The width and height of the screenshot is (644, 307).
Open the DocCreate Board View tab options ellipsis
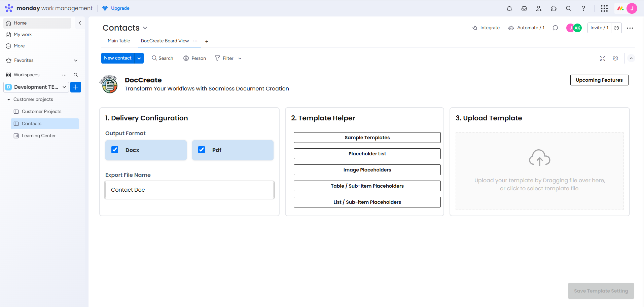coord(195,41)
